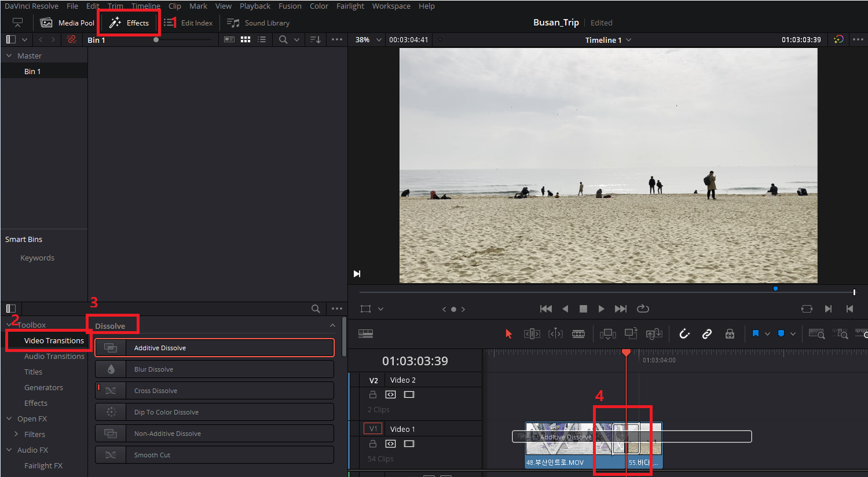Click the blue Flag clip icon
Screen dimensions: 868x477
(756, 334)
